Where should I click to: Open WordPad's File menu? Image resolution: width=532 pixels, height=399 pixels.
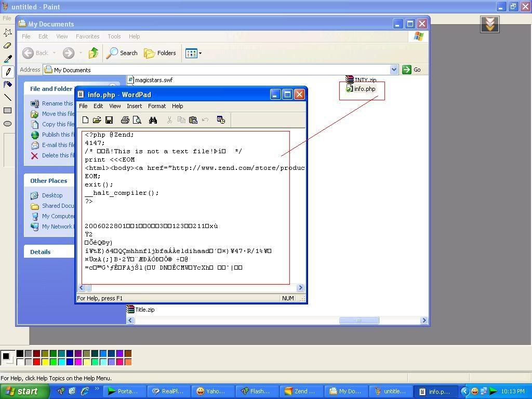point(83,106)
